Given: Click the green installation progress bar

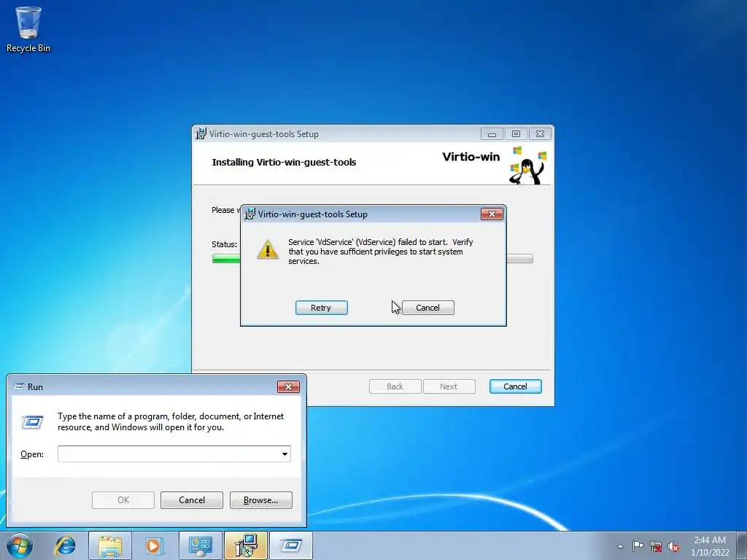Looking at the screenshot, I should coord(226,259).
